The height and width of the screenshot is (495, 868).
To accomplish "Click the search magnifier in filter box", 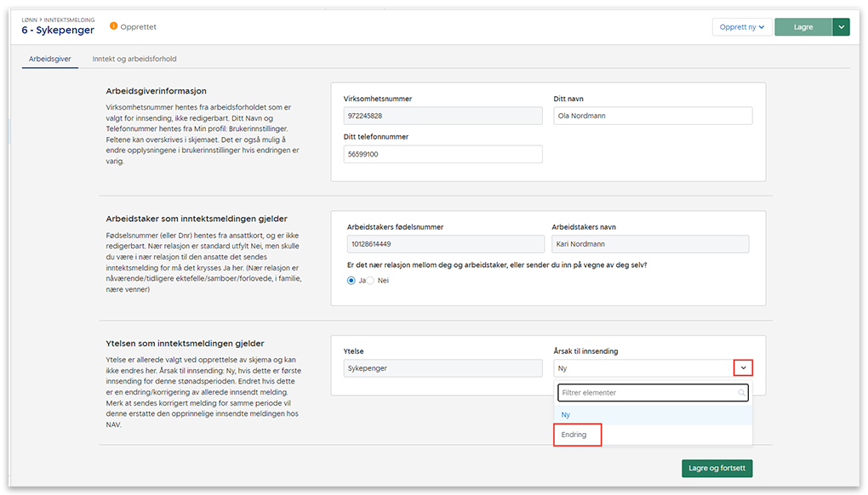I will click(x=742, y=393).
